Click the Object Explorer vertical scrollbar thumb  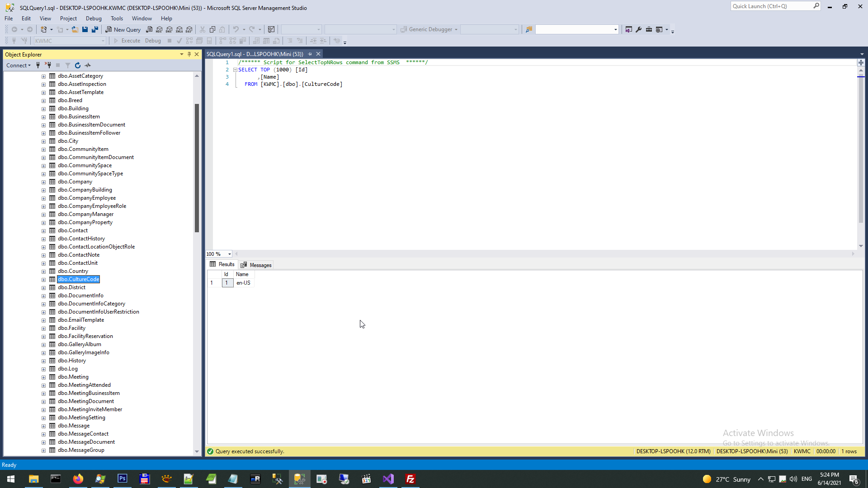[x=197, y=167]
